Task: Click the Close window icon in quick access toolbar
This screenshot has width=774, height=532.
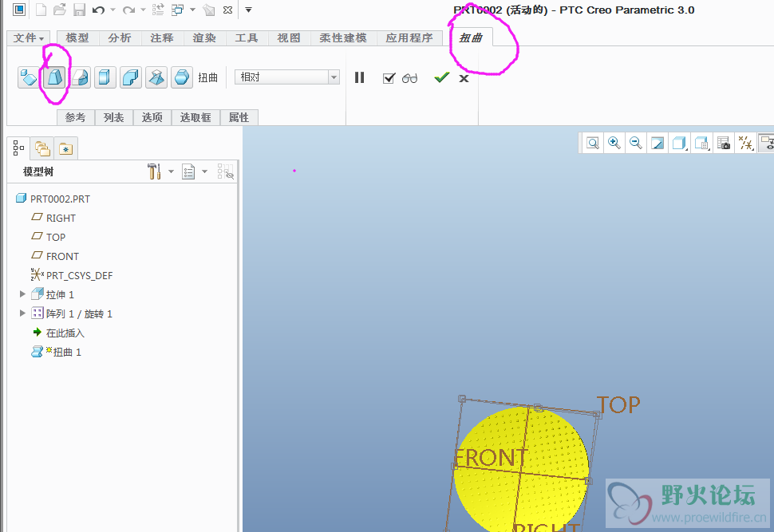Action: coord(227,10)
